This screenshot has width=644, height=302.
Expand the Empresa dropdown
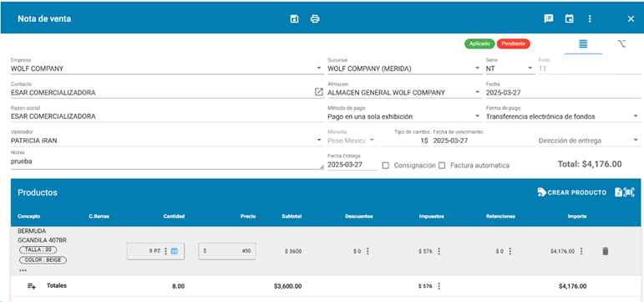click(319, 69)
